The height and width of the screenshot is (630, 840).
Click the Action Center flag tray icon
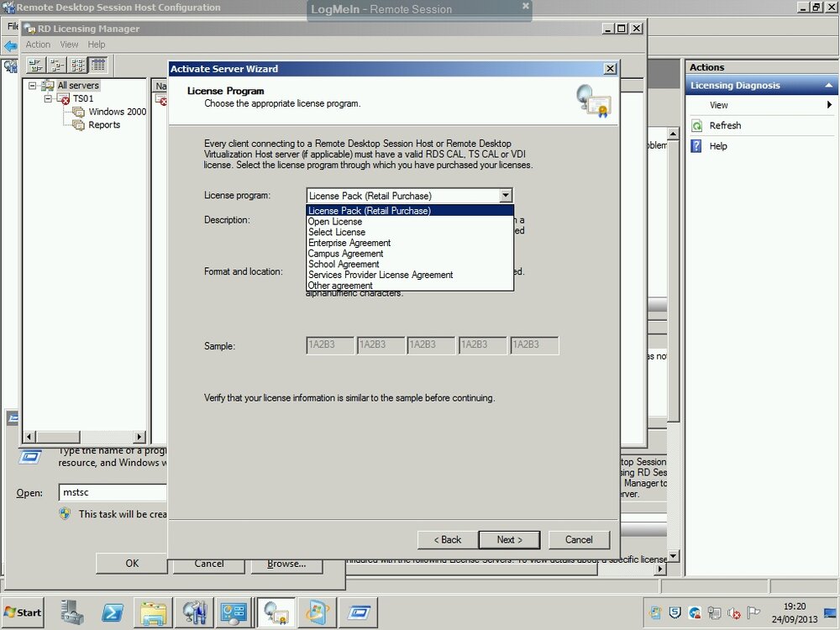tap(753, 612)
